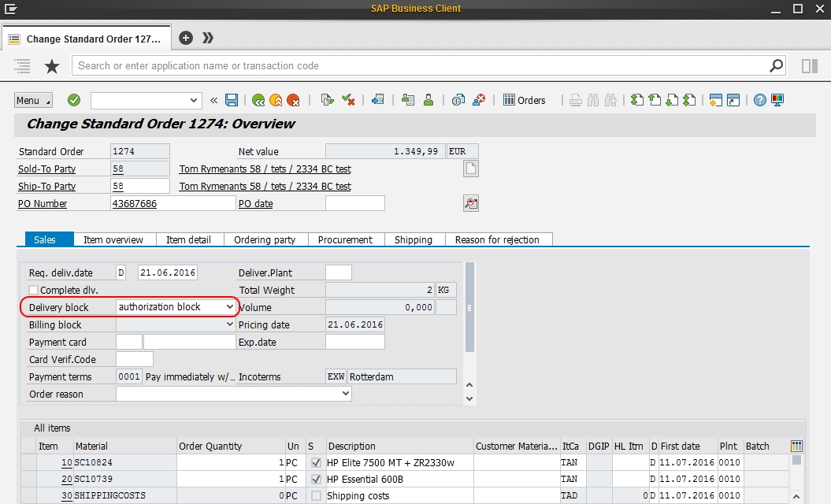Image resolution: width=831 pixels, height=504 pixels.
Task: Click the PO Number field 43687686
Action: (x=173, y=203)
